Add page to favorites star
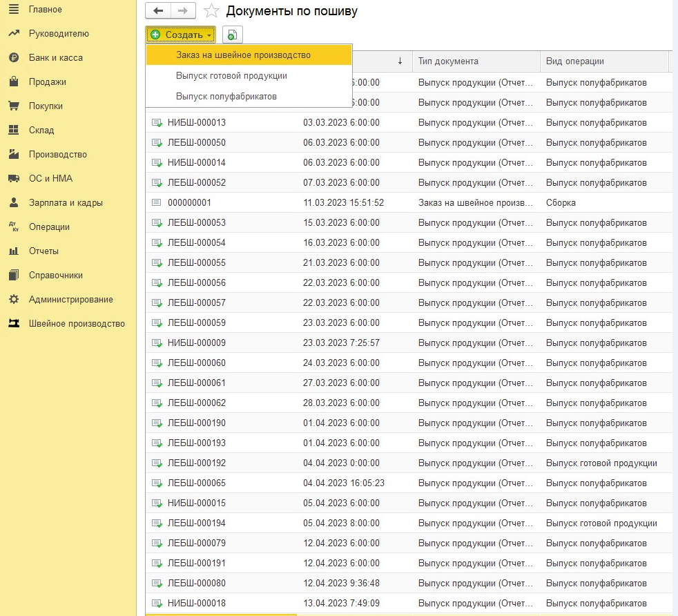Viewport: 678px width, 616px height. 211,11
